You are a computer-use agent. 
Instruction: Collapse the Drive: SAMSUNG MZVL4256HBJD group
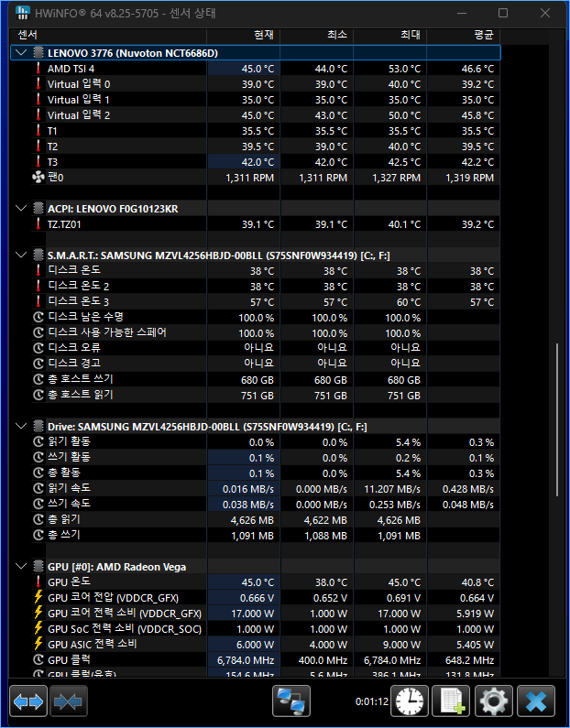coord(21,426)
